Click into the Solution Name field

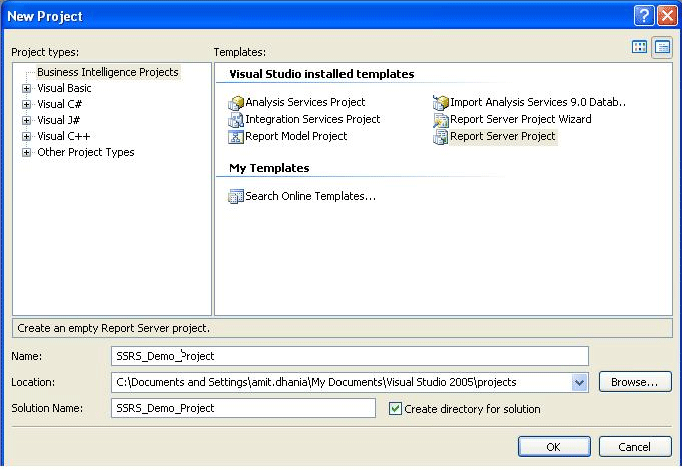(x=243, y=408)
